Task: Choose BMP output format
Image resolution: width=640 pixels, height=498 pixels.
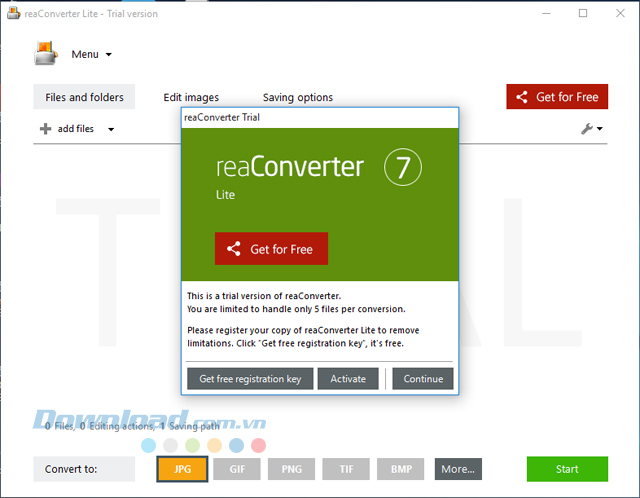Action: (400, 469)
